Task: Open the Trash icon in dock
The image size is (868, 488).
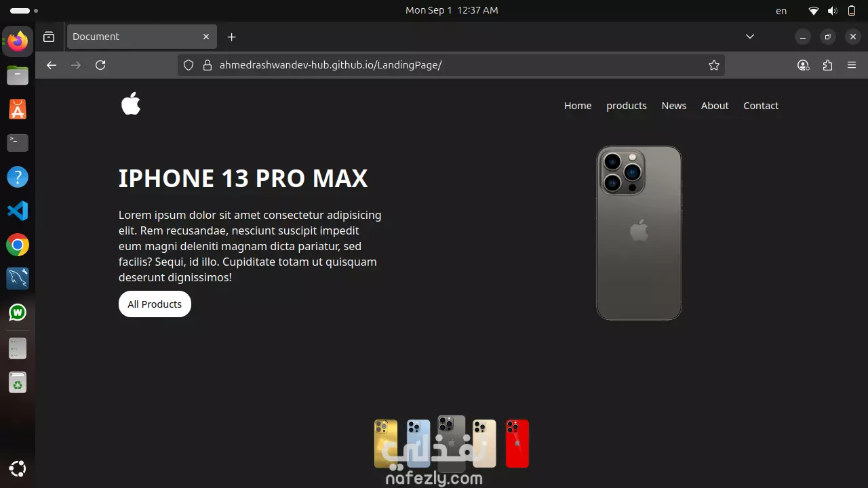Action: pos(18,383)
